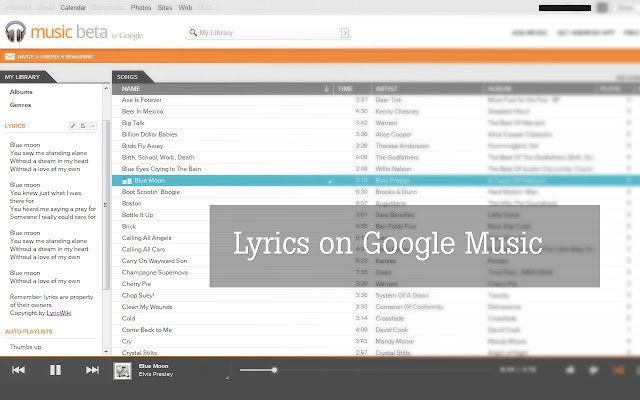Click the reload lyrics icon
The width and height of the screenshot is (640, 400).
point(83,126)
